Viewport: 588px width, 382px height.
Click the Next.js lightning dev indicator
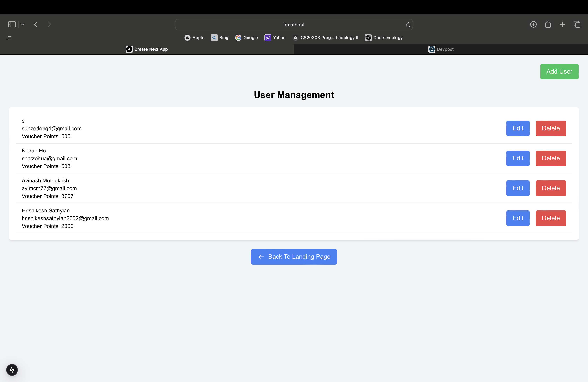pyautogui.click(x=12, y=370)
